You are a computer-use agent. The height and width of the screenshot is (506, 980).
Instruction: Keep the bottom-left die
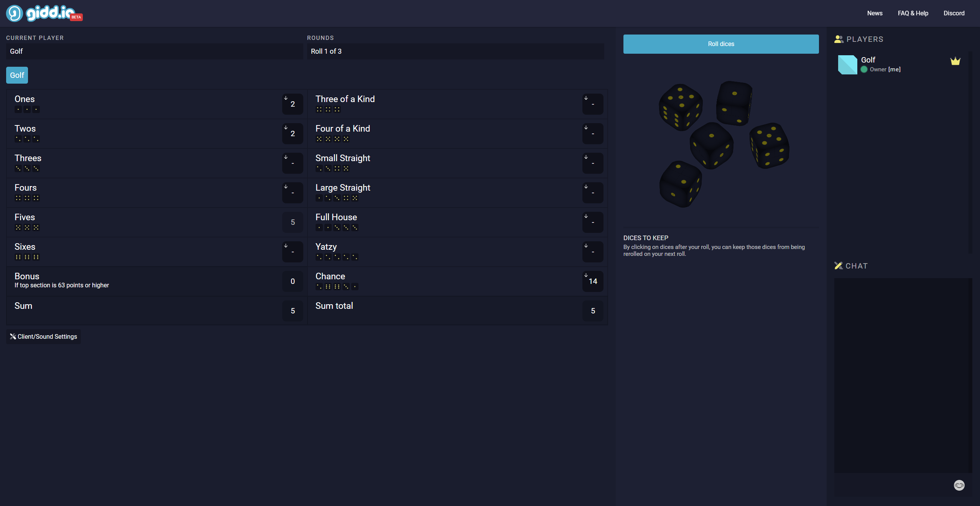680,184
